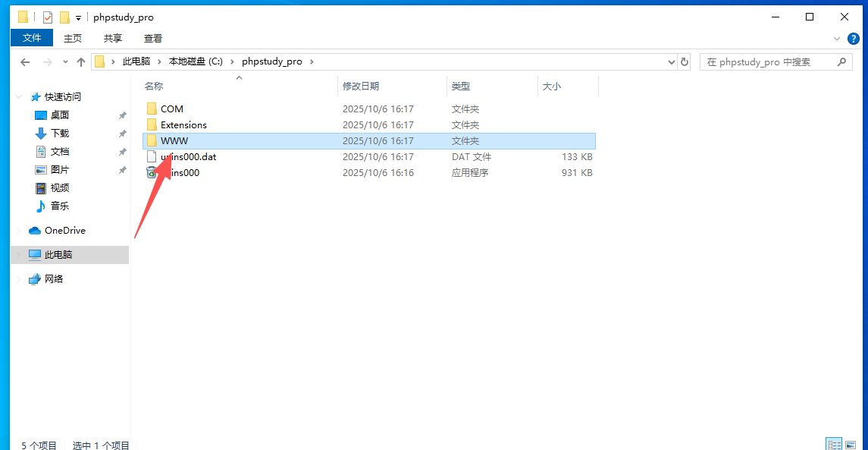The width and height of the screenshot is (868, 450).
Task: Click 本地磁盘 (C:) in the breadcrumb
Action: coord(196,61)
